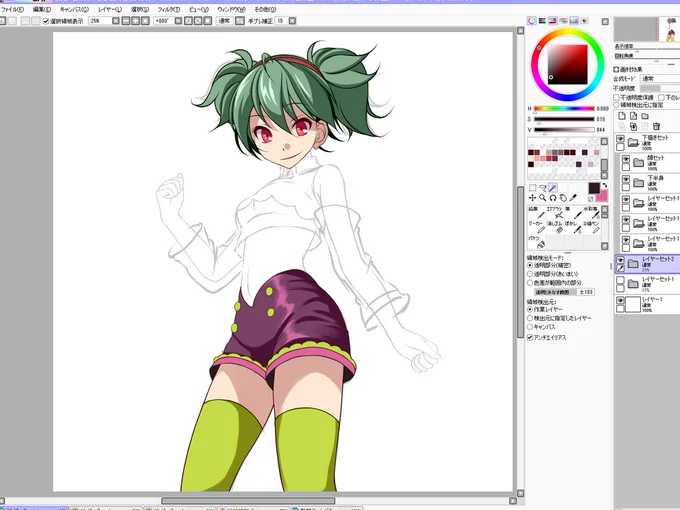Image resolution: width=680 pixels, height=510 pixels.
Task: Select the rotate canvas tool
Action: [x=552, y=198]
